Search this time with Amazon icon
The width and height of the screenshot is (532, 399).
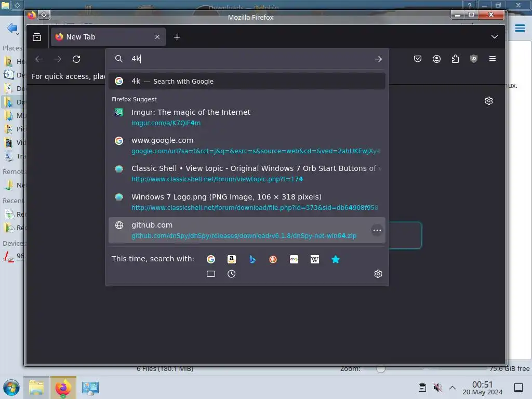point(231,259)
